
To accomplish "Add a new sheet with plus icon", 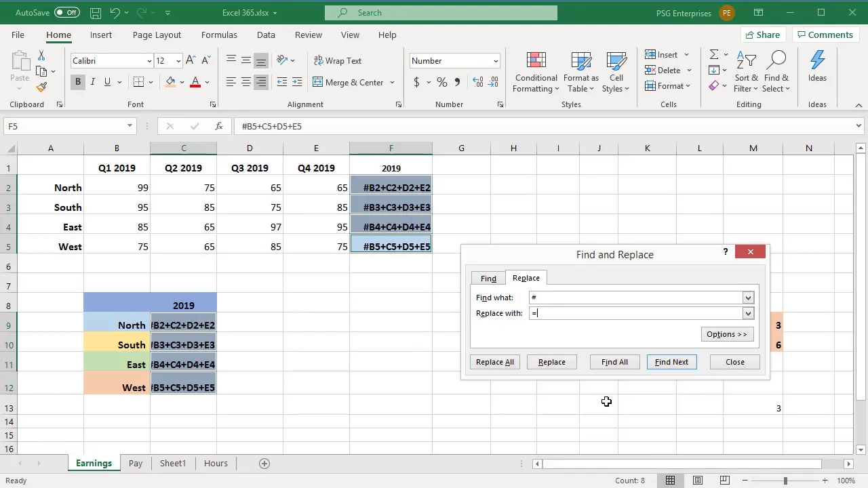I will click(264, 464).
